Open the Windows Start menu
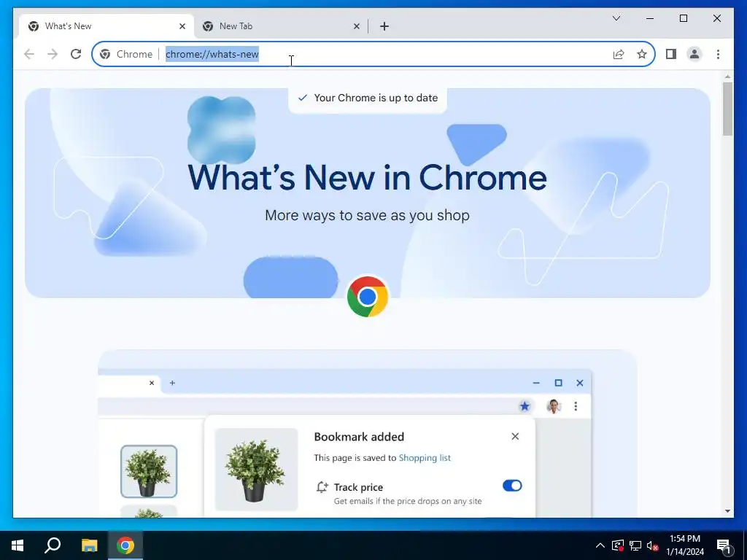This screenshot has width=747, height=560. [18, 545]
